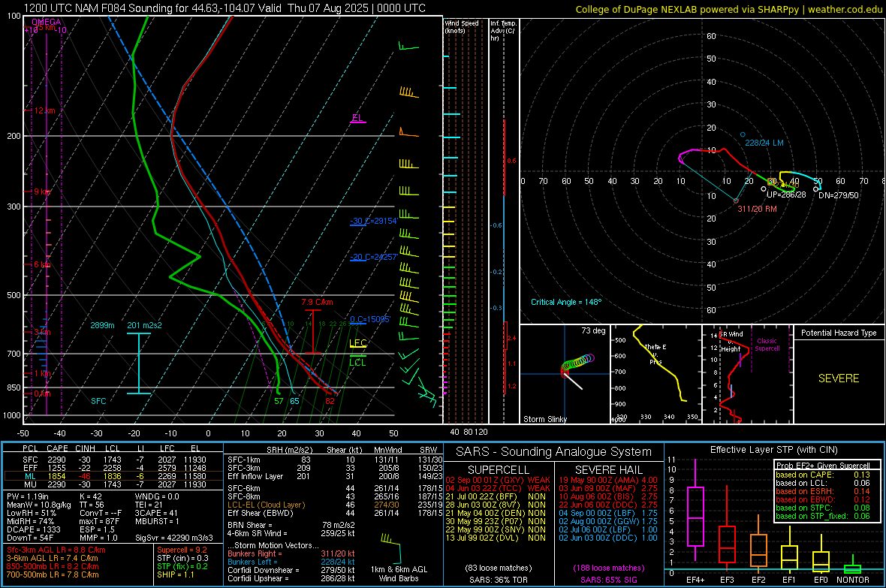This screenshot has height=588, width=886.
Task: Click the STP (cin) = 0.3 parameter
Action: pos(182,559)
